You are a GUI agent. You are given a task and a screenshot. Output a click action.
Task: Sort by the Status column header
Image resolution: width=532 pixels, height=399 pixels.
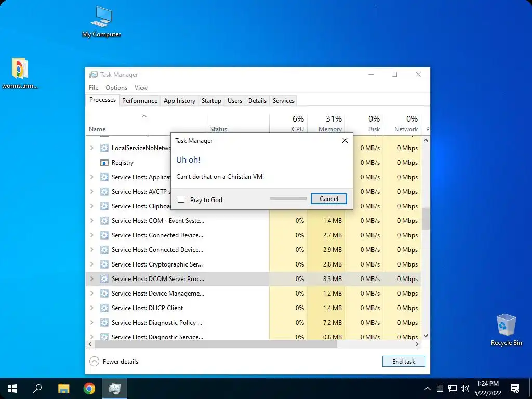pos(238,124)
